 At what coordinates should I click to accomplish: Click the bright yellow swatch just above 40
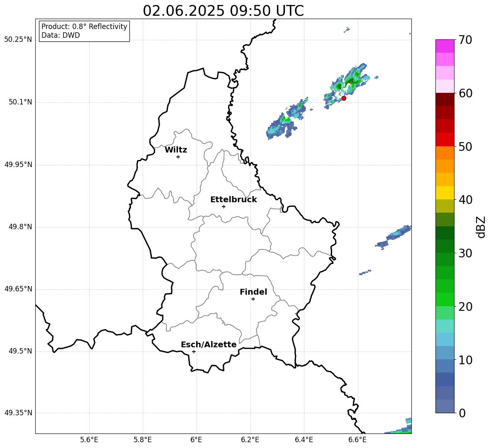click(x=445, y=193)
